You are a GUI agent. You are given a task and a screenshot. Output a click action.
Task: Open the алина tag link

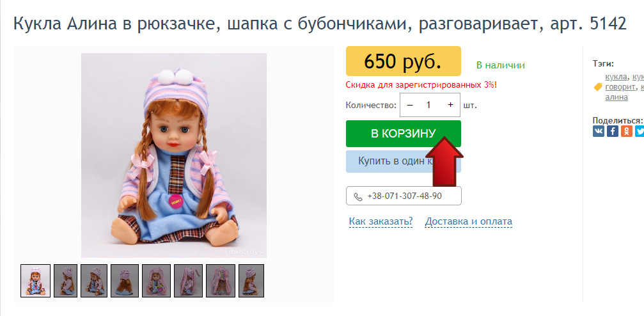(617, 97)
